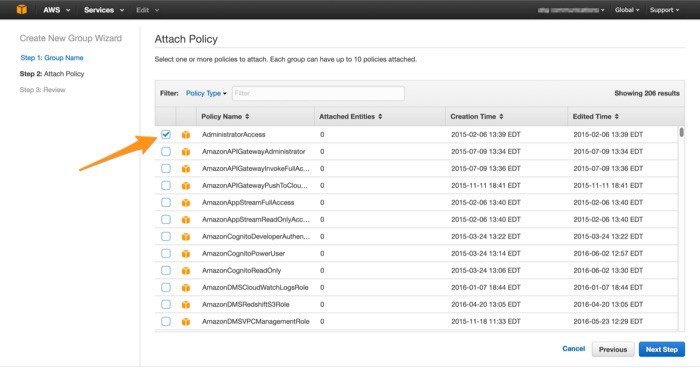The height and width of the screenshot is (377, 700).
Task: Open the AWS dropdown menu
Action: [56, 10]
